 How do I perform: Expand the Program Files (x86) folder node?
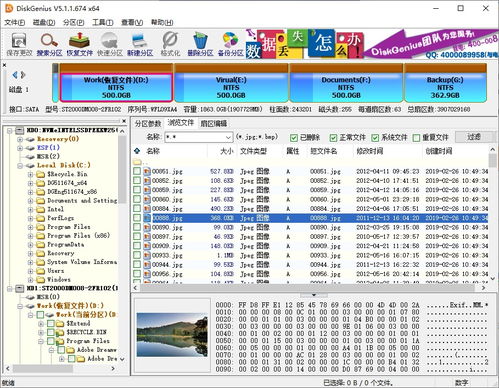click(x=30, y=236)
